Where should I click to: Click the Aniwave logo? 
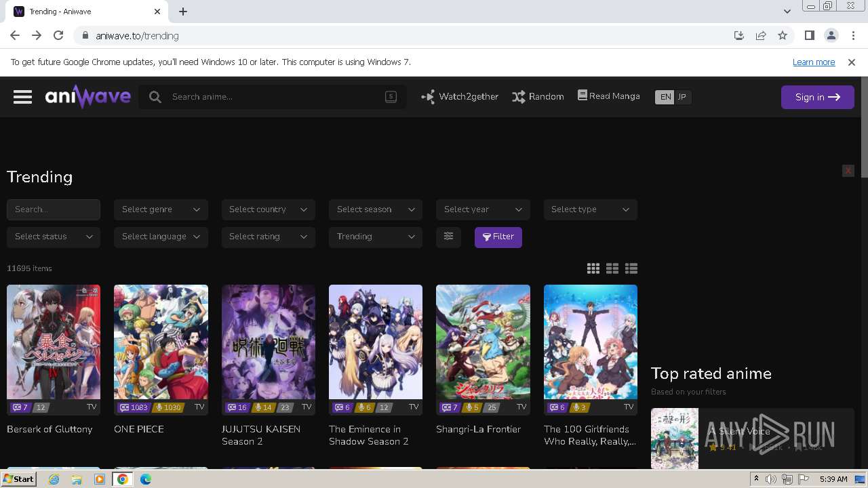tap(87, 97)
